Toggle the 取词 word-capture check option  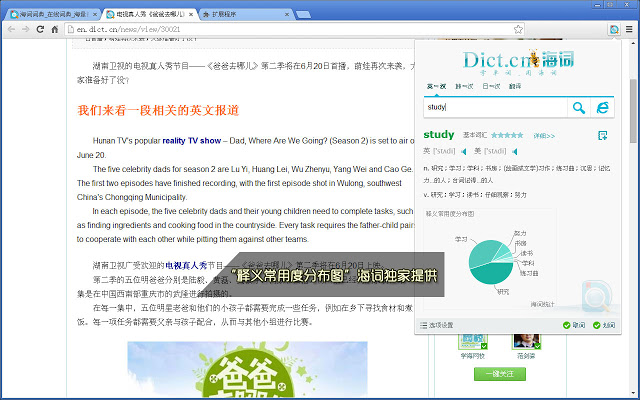click(574, 325)
